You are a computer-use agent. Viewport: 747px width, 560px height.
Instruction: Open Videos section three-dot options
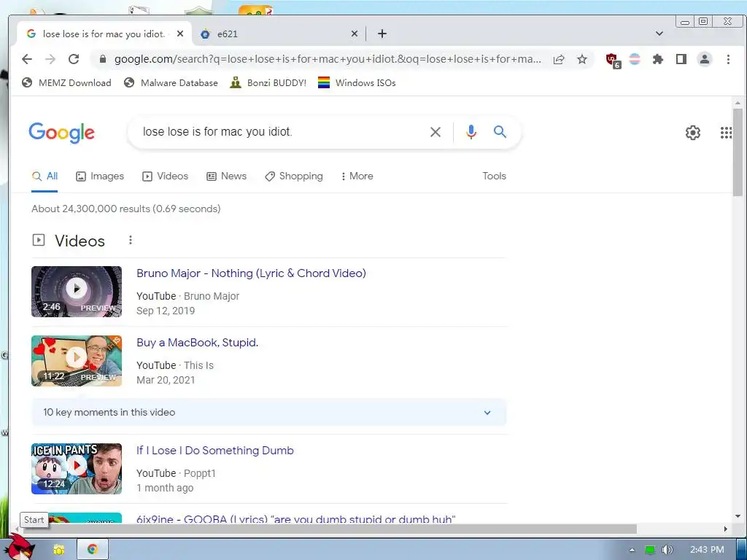point(130,240)
